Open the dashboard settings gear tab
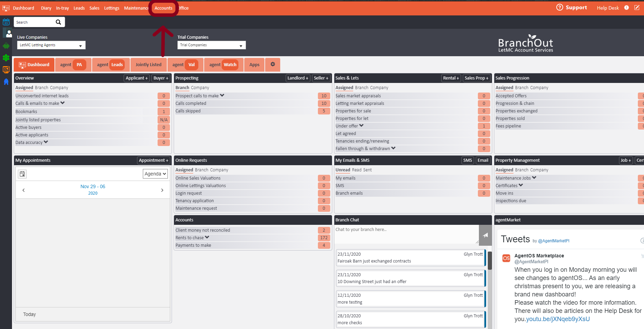This screenshot has height=329, width=644. (x=273, y=64)
